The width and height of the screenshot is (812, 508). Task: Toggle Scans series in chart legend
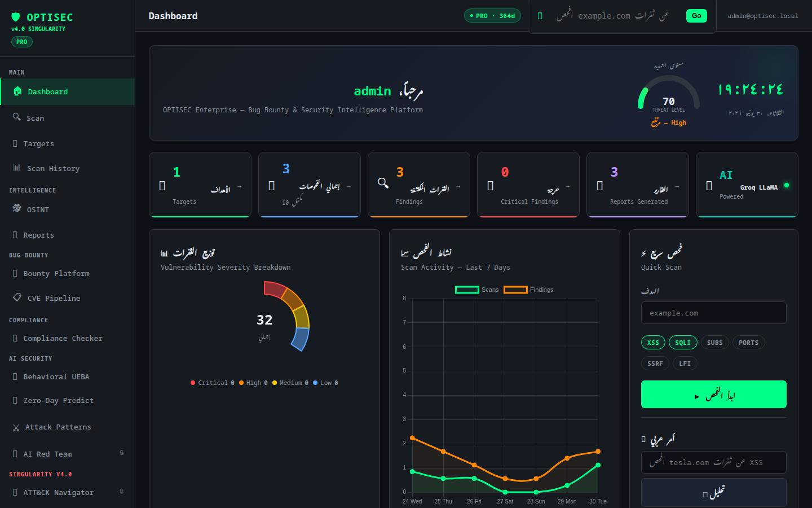(477, 290)
